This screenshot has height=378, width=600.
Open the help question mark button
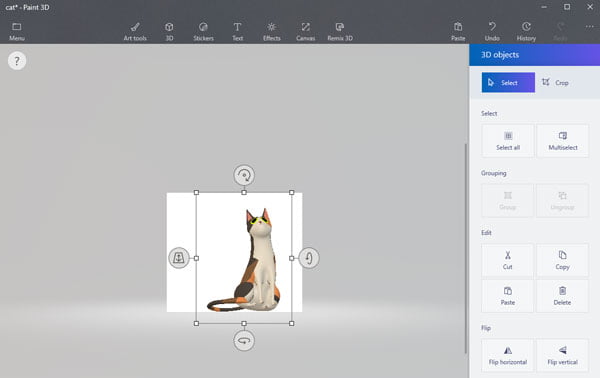tap(17, 60)
